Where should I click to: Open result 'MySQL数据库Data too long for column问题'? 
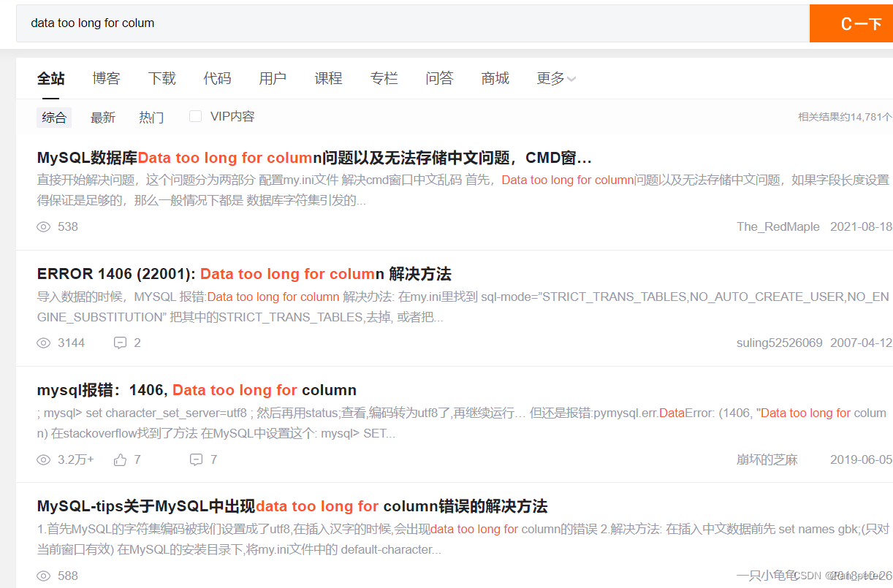click(314, 158)
